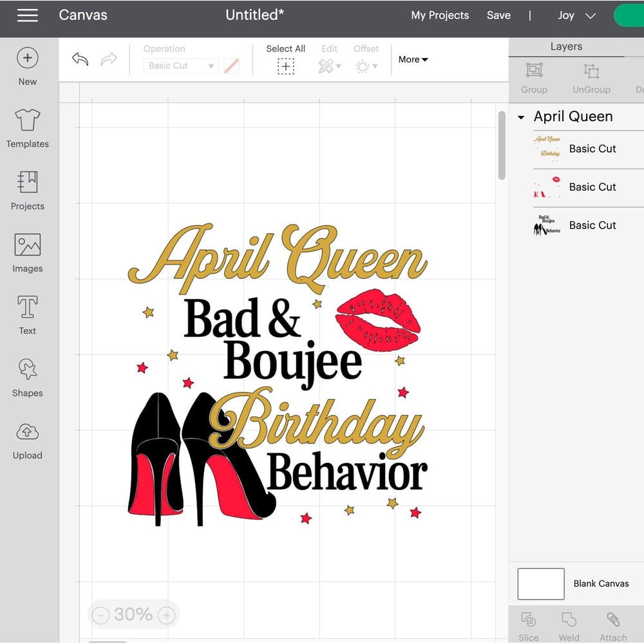
Task: Select the Text tool in the sidebar
Action: click(x=27, y=314)
